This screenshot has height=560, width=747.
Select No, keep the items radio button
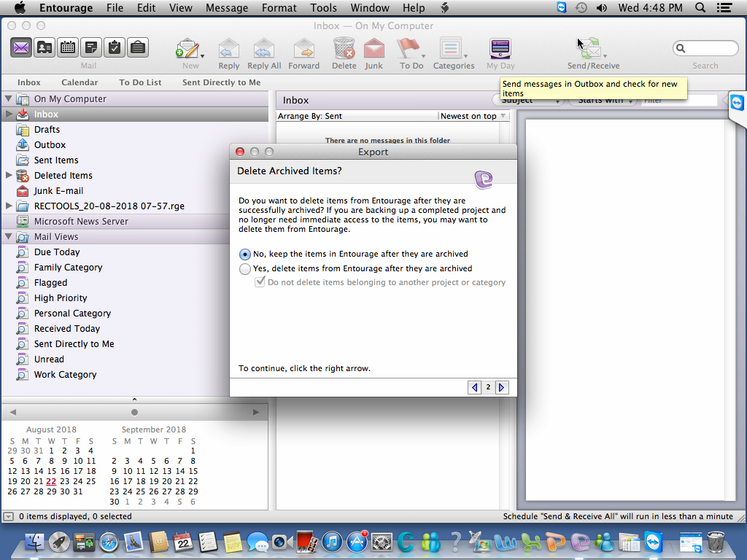(245, 254)
